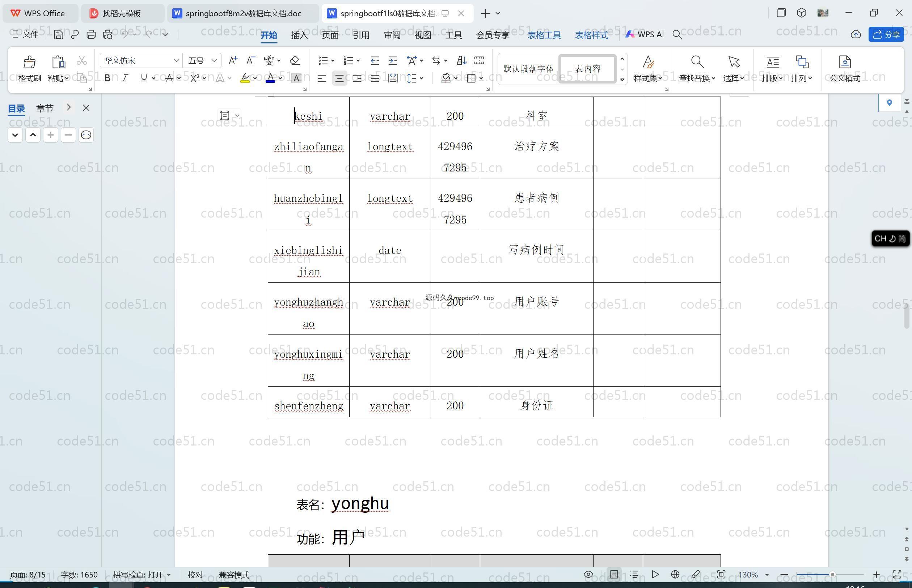This screenshot has height=588, width=912.
Task: Switch to 章节 in navigation pane
Action: 45,108
